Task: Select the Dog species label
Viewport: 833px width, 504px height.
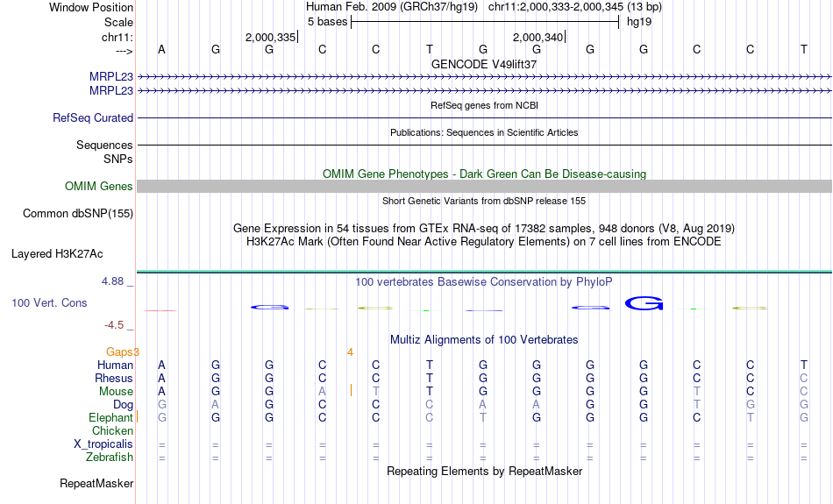Action: coord(123,405)
